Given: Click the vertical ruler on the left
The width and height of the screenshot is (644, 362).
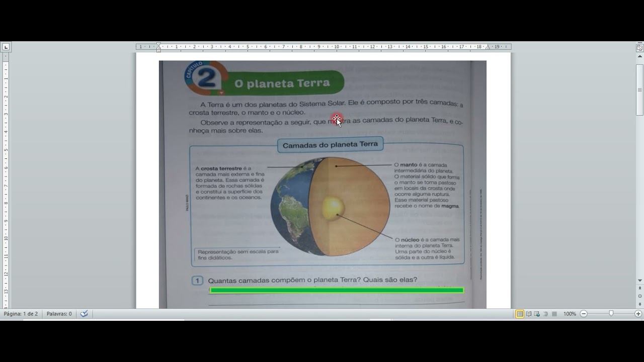Looking at the screenshot, I should pyautogui.click(x=6, y=181).
